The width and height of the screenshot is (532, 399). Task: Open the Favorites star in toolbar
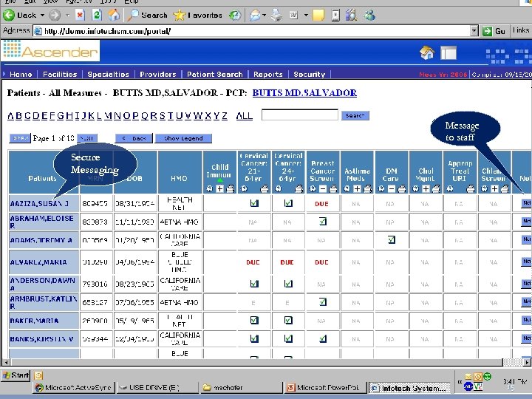[197, 15]
